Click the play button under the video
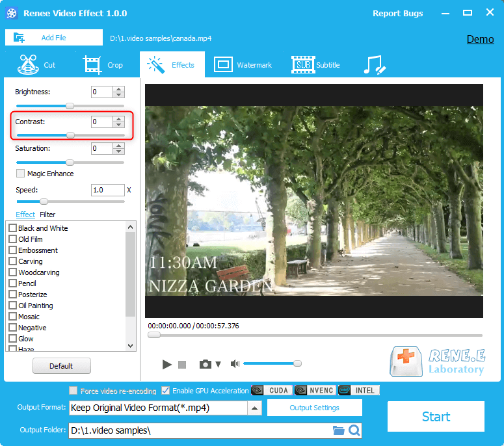The width and height of the screenshot is (504, 446). coord(166,365)
